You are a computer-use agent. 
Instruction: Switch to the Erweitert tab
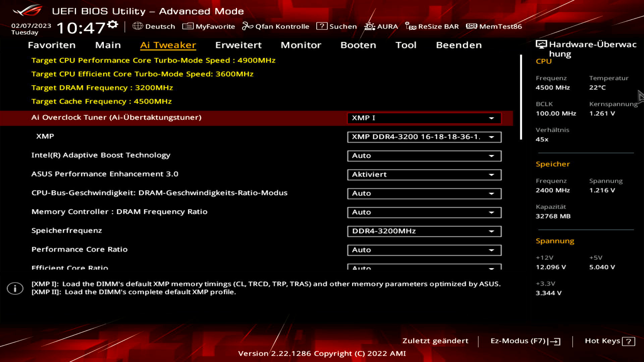click(x=238, y=45)
